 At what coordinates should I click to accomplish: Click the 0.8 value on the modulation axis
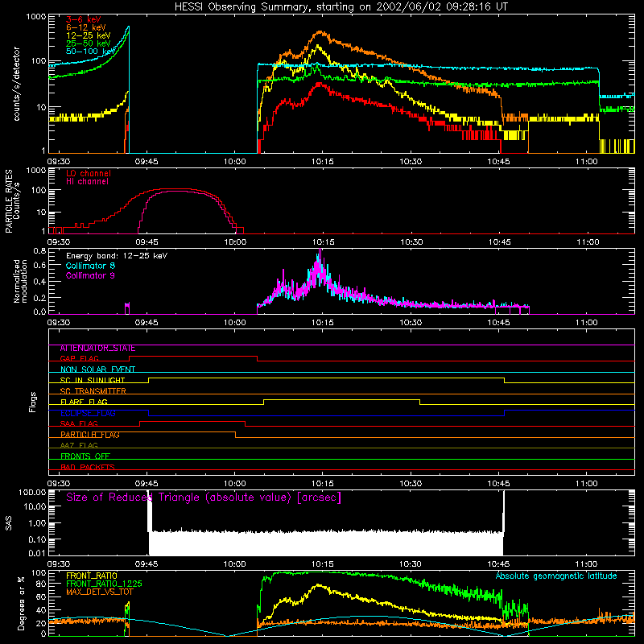[x=39, y=251]
